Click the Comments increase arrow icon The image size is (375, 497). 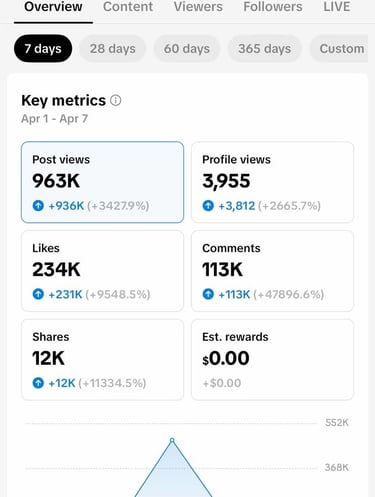click(x=208, y=294)
